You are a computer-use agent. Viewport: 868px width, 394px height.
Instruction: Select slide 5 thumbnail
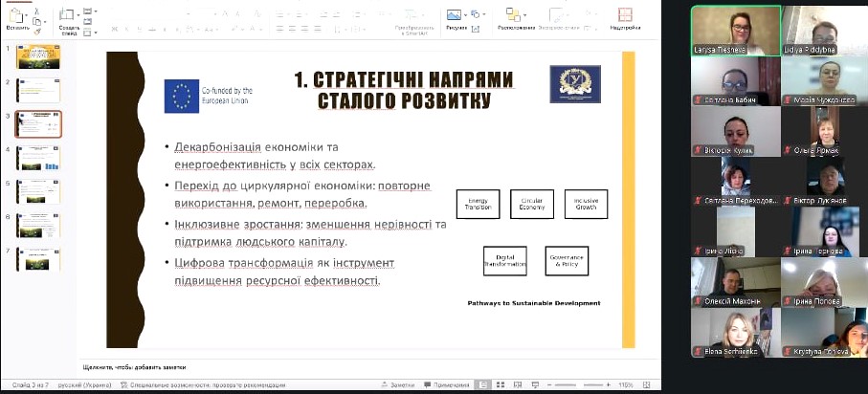click(38, 191)
